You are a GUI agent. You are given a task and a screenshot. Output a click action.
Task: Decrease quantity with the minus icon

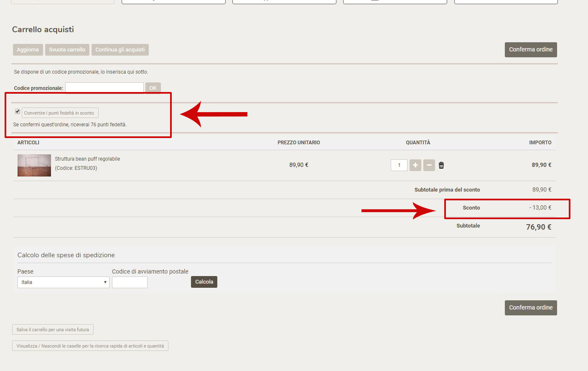pos(429,165)
